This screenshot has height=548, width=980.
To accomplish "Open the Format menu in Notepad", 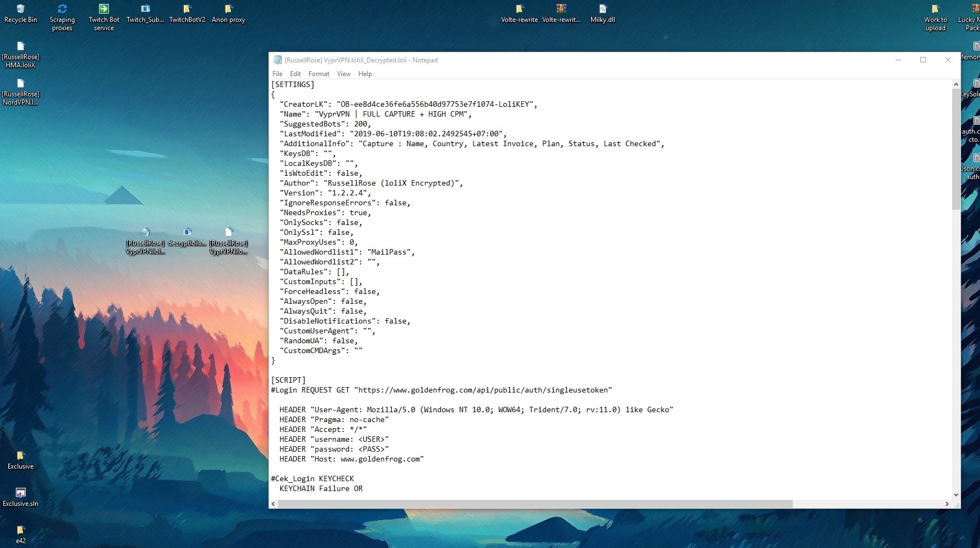I will [319, 74].
